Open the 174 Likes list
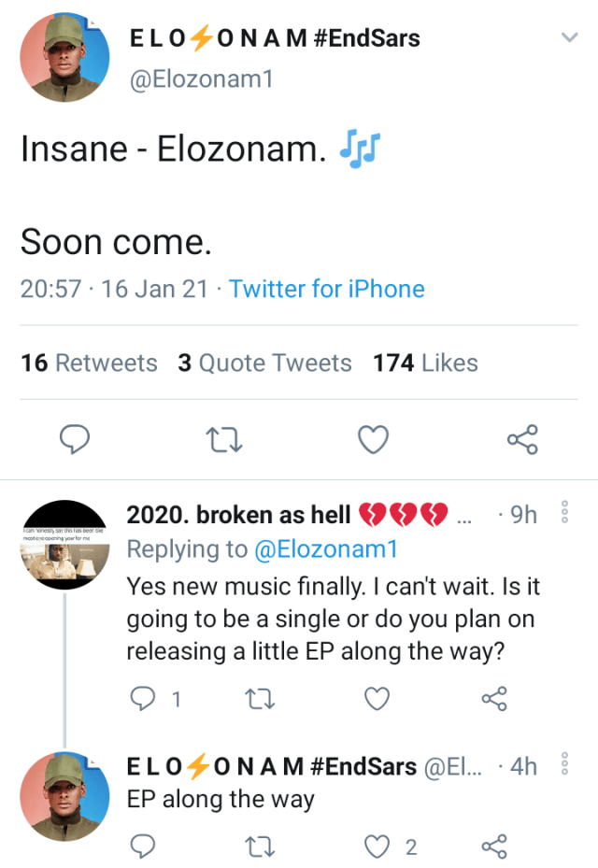 [425, 363]
